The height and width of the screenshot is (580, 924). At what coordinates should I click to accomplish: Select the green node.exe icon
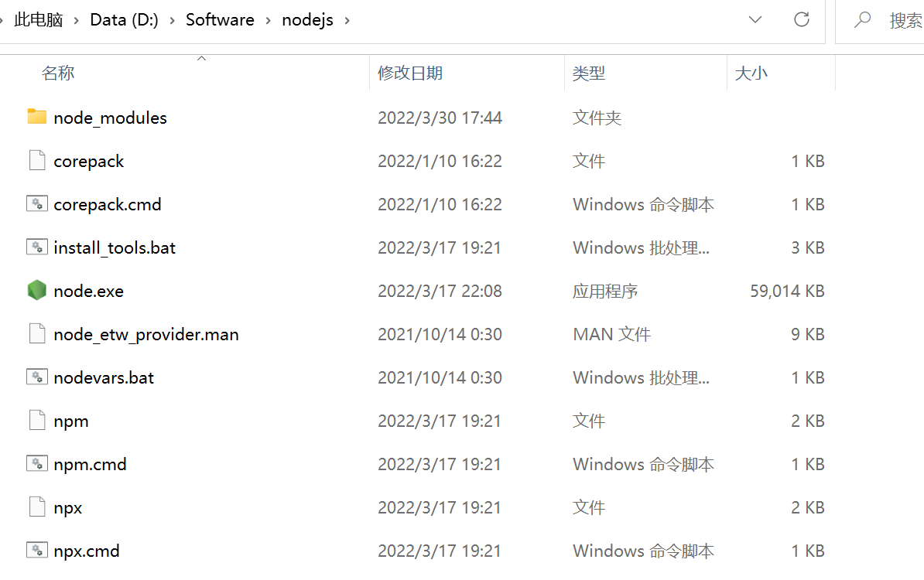(x=36, y=290)
